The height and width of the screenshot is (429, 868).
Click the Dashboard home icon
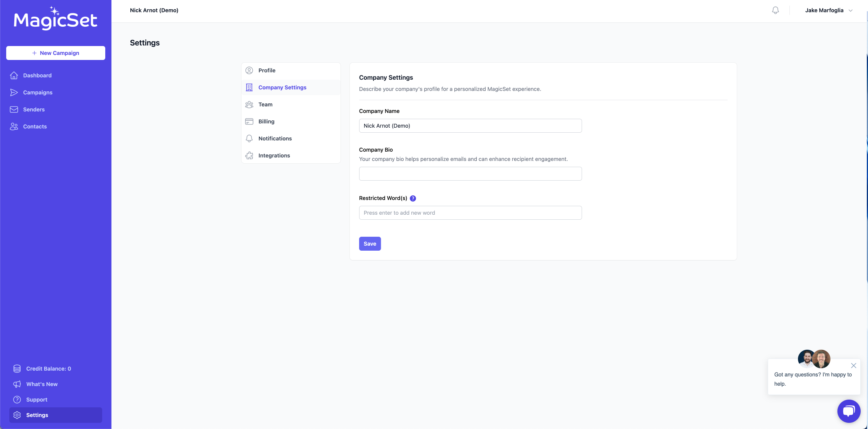pyautogui.click(x=14, y=75)
